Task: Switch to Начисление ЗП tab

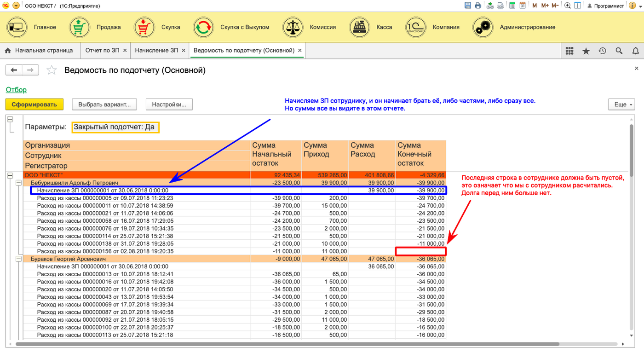Action: 156,51
